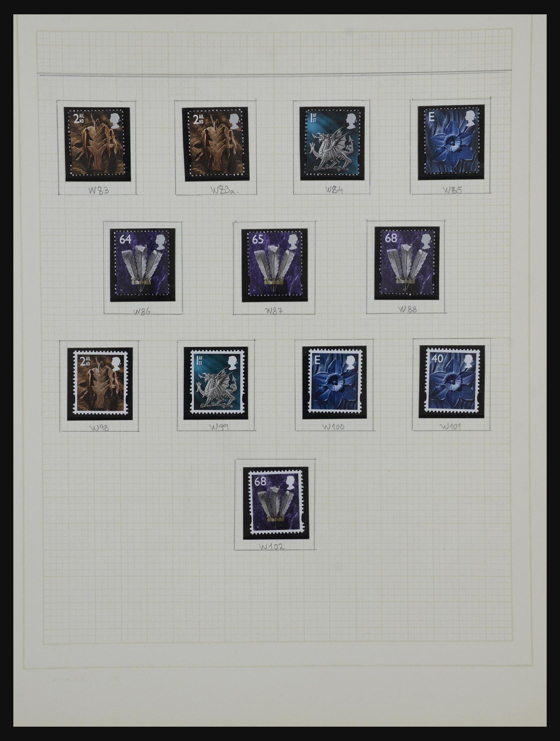
Task: Click the bottom 68 feathers stamp W102
Action: 276,503
